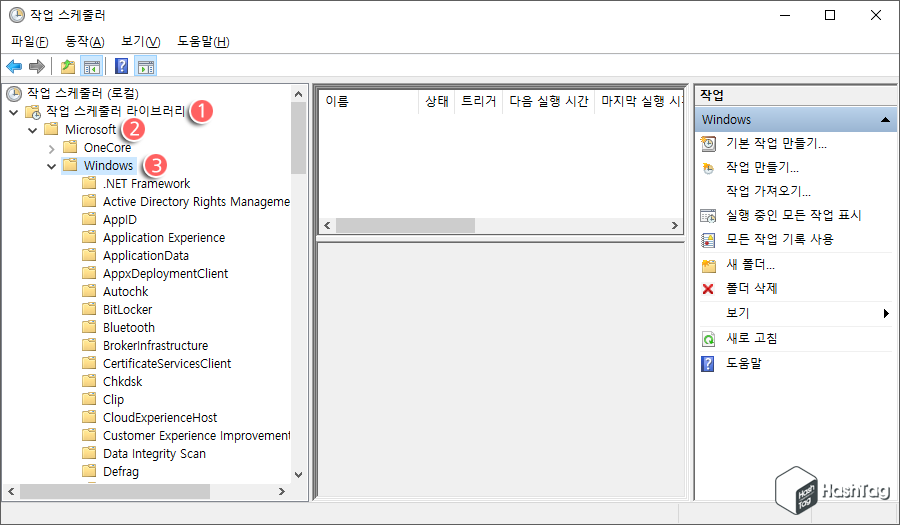This screenshot has height=525, width=900.
Task: Select the ApplicationData folder
Action: point(146,255)
